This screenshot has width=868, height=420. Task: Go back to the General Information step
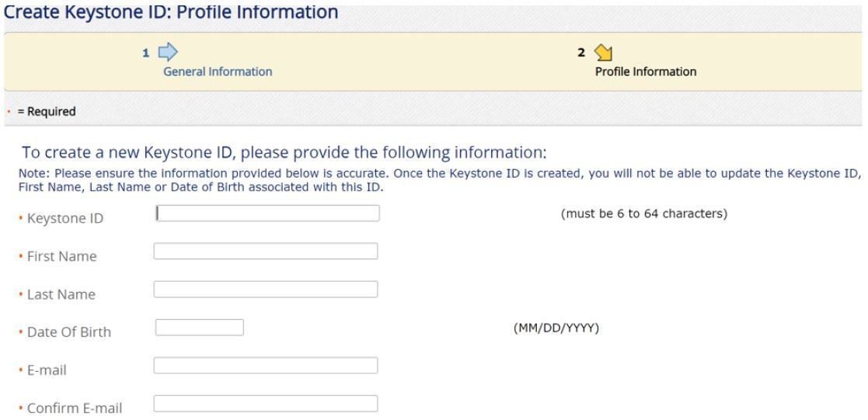click(x=218, y=71)
